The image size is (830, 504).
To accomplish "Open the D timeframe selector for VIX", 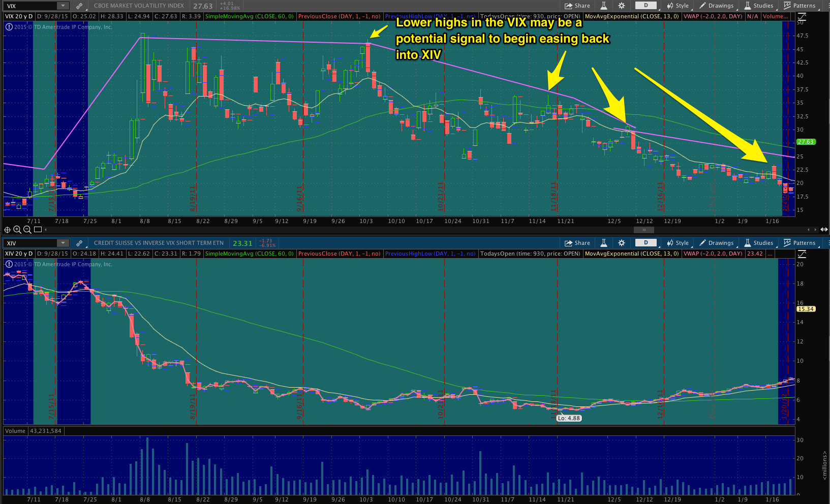I will pos(646,6).
